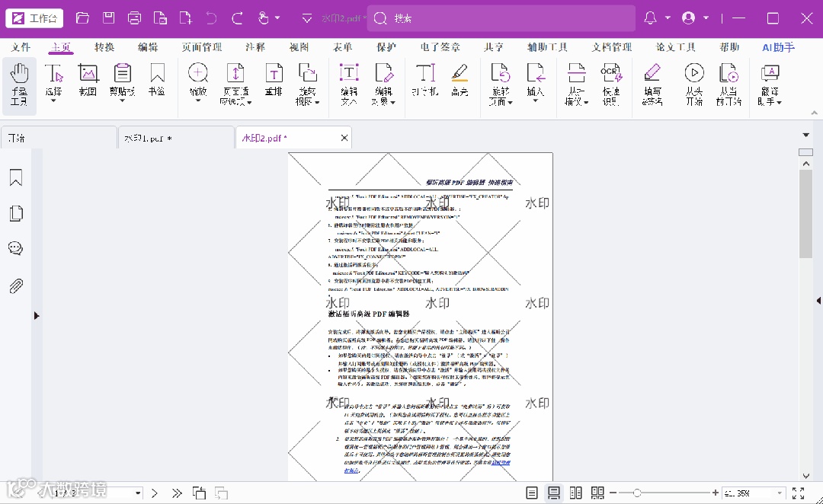Switch to the Convert (转换) ribbon tab
The height and width of the screenshot is (504, 823).
point(104,47)
